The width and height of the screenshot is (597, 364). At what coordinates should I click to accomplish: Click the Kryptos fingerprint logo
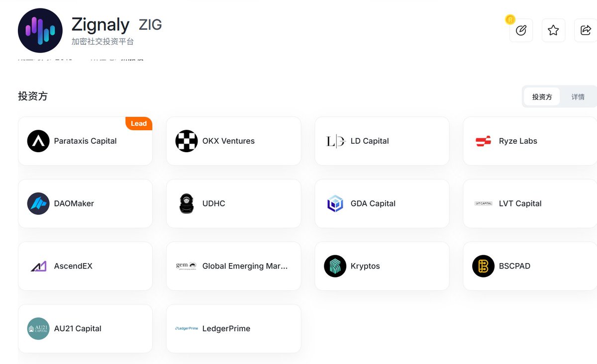[x=335, y=267]
